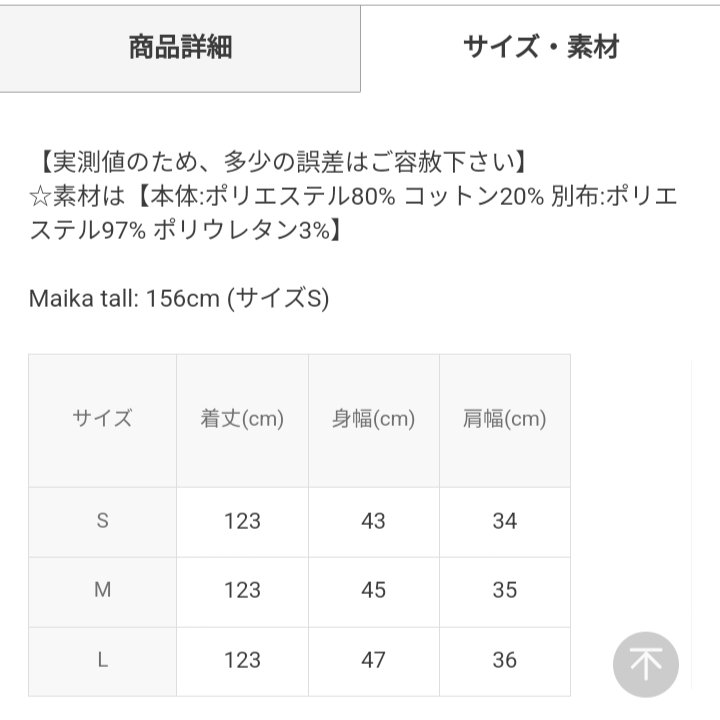Click the 肩幅 value 34 cell
720x720 pixels.
click(504, 521)
